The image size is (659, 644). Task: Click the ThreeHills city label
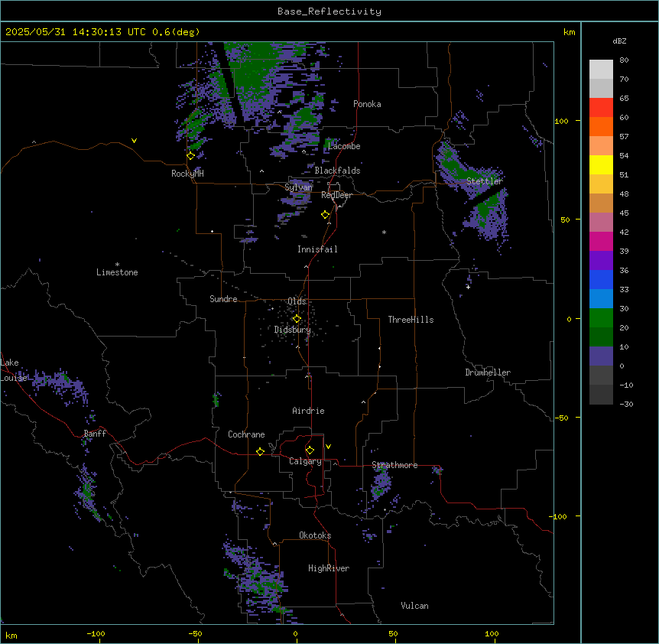pyautogui.click(x=411, y=320)
